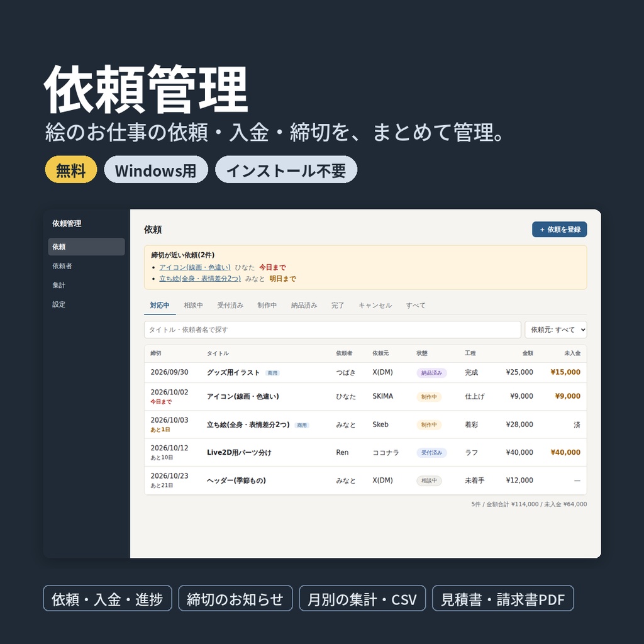This screenshot has height=644, width=644.
Task: Click the 未入金 column header
Action: [x=572, y=353]
